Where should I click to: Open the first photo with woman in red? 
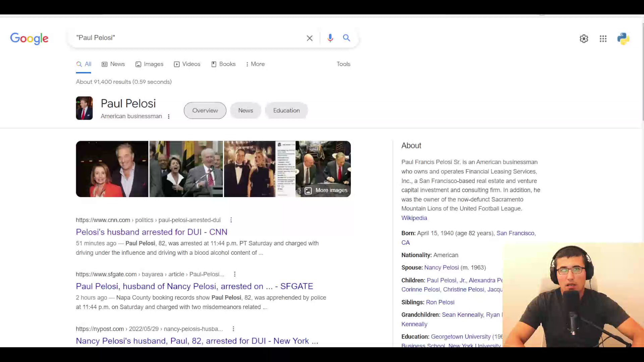click(112, 169)
